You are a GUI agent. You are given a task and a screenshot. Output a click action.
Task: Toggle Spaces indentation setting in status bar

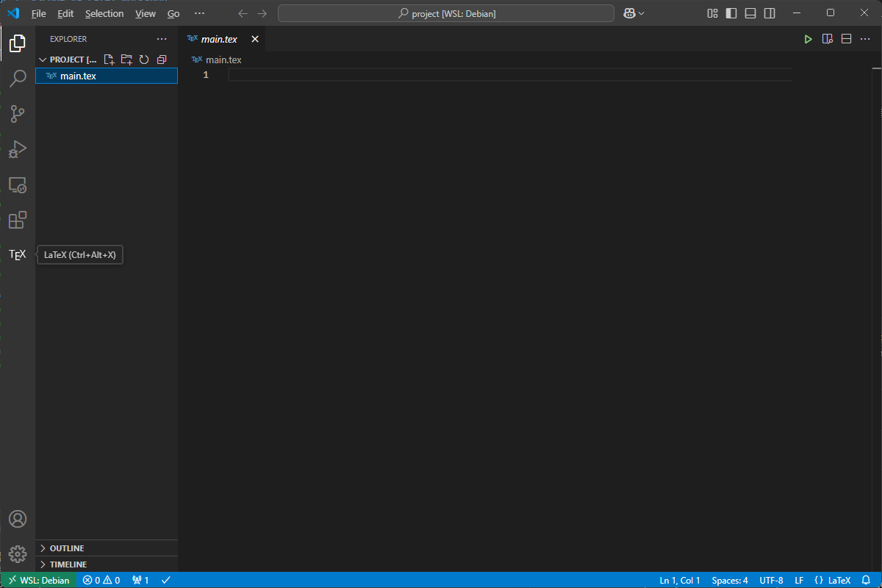(729, 580)
